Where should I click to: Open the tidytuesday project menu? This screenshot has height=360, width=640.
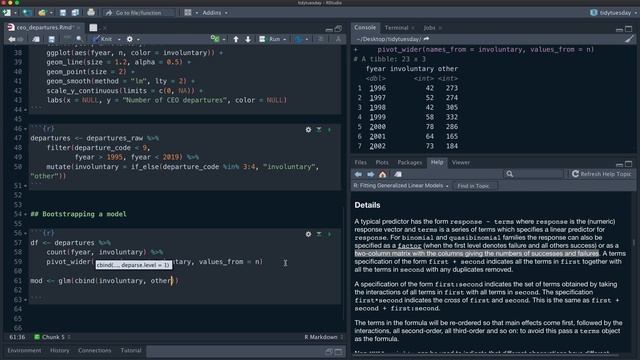613,13
